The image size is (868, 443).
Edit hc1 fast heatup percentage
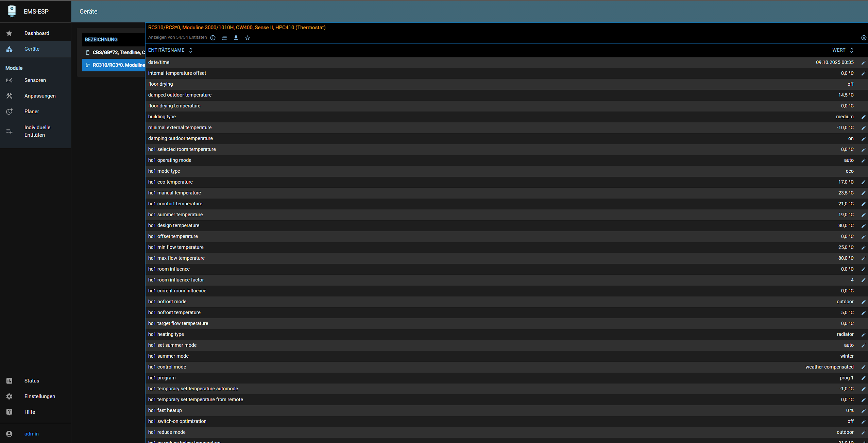pyautogui.click(x=863, y=411)
